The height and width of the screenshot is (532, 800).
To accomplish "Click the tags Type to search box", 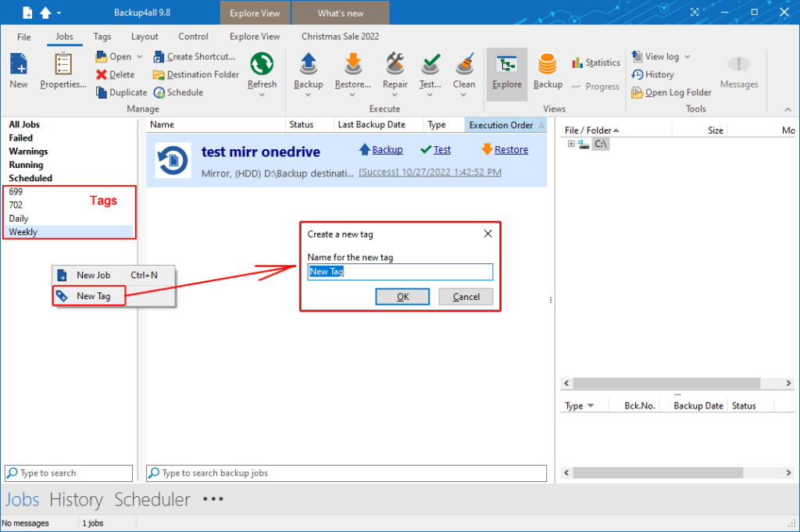I will pyautogui.click(x=69, y=473).
